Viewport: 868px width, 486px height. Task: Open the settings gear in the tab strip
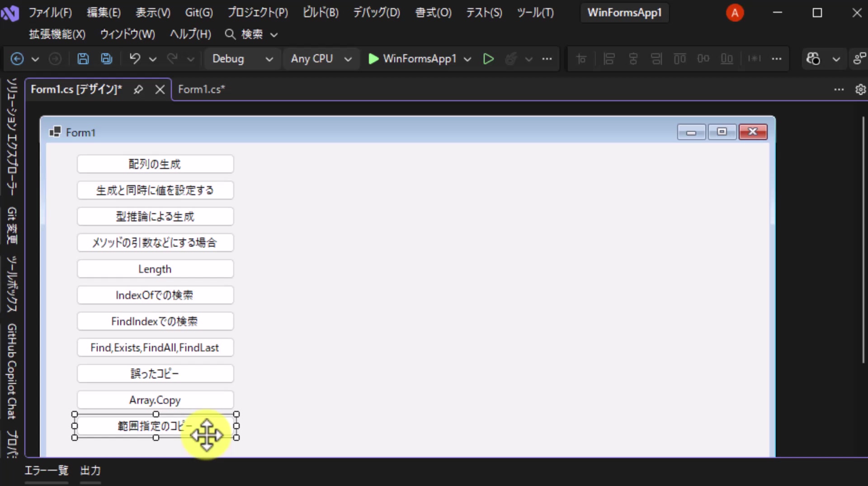click(860, 89)
